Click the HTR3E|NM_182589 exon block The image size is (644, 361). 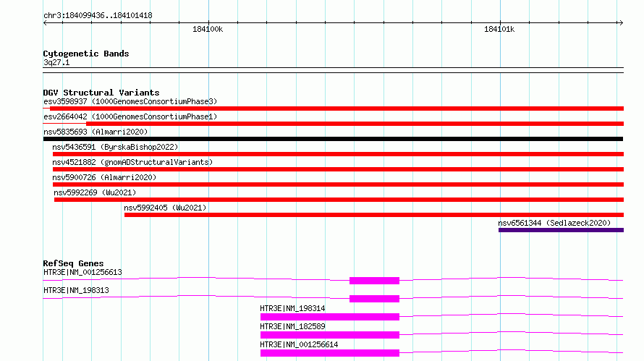point(330,335)
